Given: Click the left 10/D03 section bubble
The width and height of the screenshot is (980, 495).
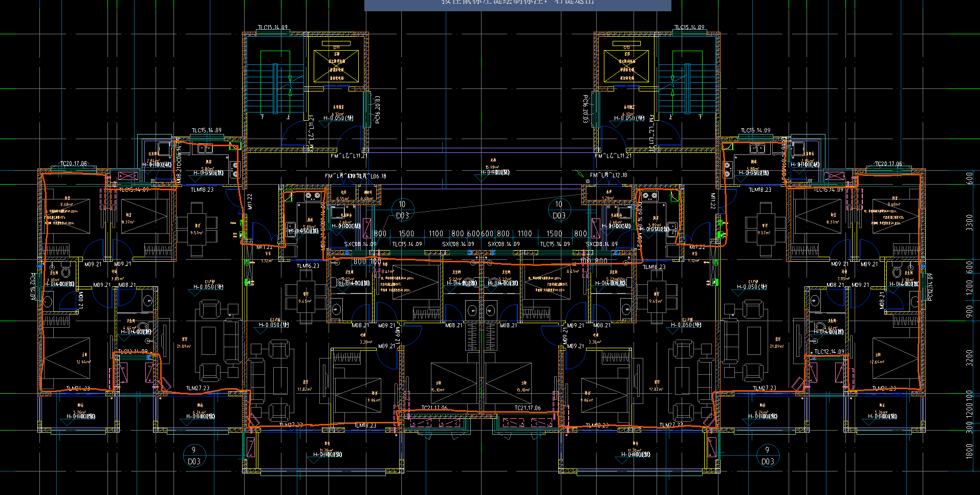Looking at the screenshot, I should tap(402, 210).
